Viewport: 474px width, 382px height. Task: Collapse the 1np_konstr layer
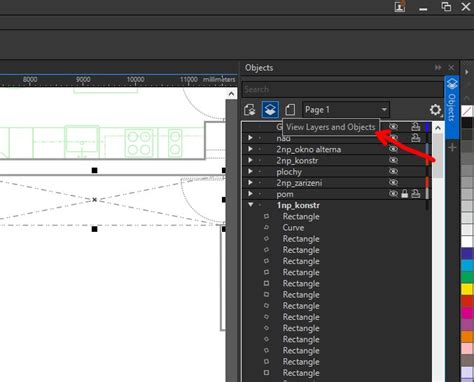pyautogui.click(x=250, y=205)
